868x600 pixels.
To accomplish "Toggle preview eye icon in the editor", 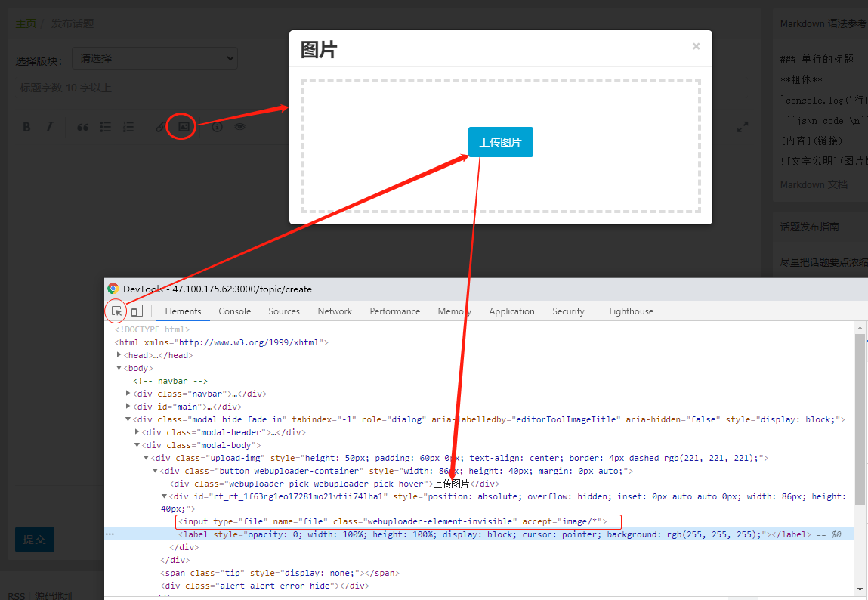I will pos(239,127).
